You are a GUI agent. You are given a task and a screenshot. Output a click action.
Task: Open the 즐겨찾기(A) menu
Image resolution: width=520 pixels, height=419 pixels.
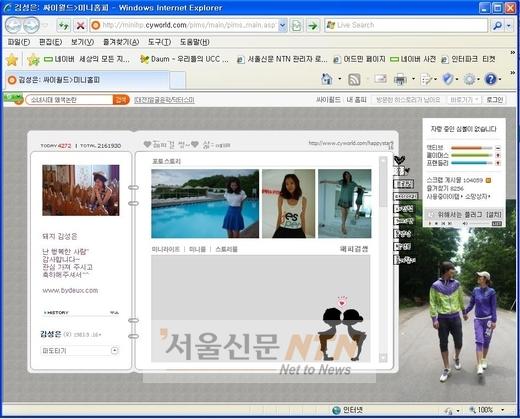click(x=121, y=42)
